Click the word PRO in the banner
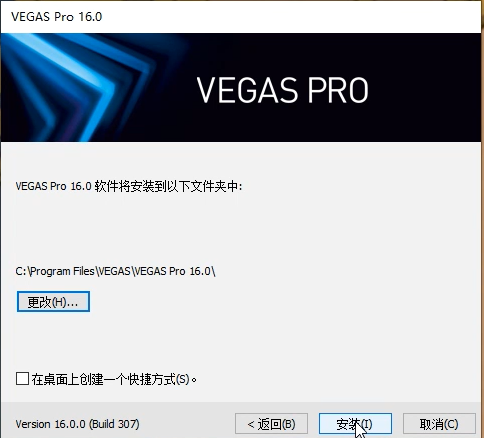 [338, 90]
